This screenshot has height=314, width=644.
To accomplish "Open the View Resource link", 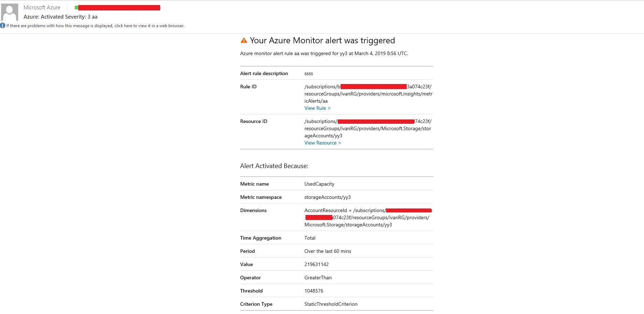I will coord(322,143).
